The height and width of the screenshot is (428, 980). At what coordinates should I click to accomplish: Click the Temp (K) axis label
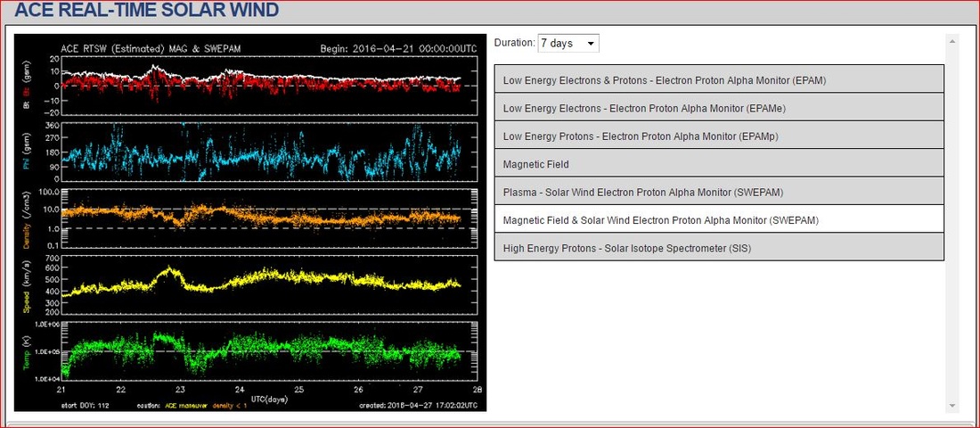coord(27,350)
